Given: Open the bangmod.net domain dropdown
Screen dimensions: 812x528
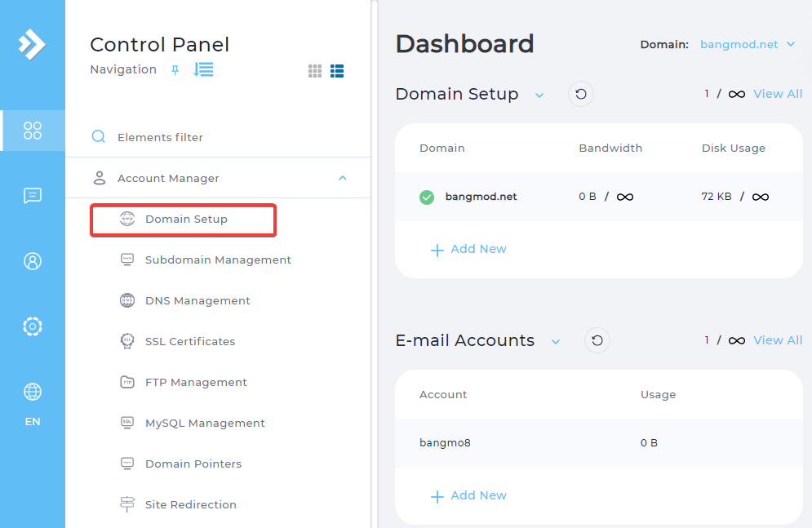Looking at the screenshot, I should [748, 45].
